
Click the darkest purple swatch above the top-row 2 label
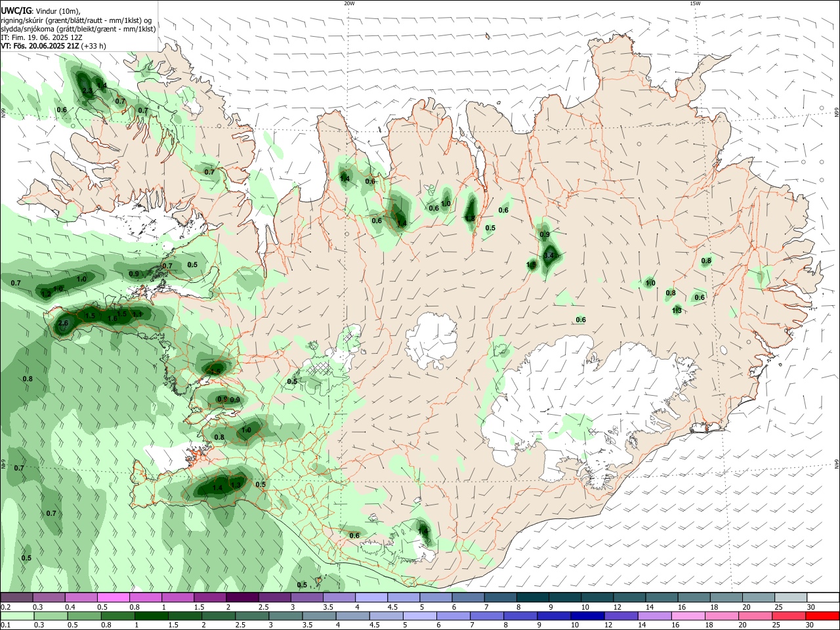click(242, 598)
